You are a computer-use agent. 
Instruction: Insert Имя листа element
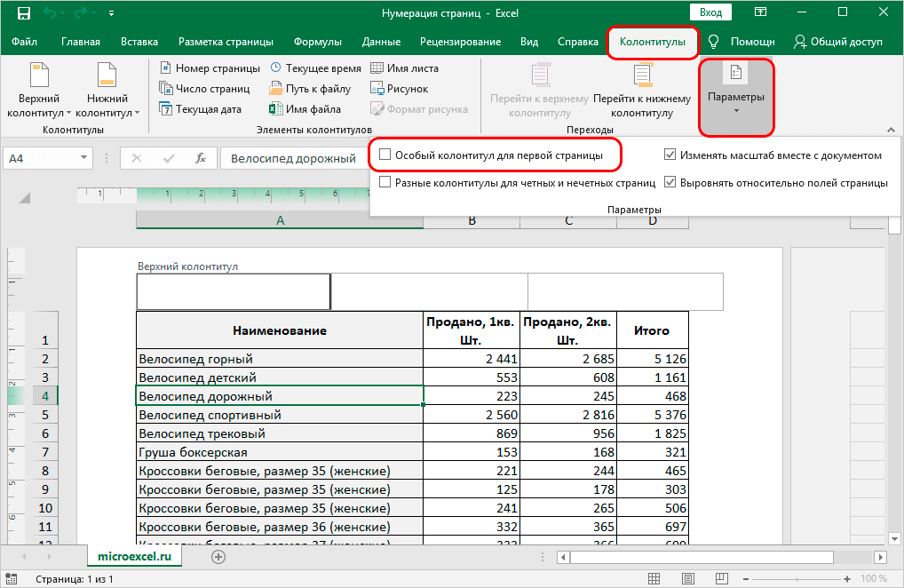tap(404, 68)
